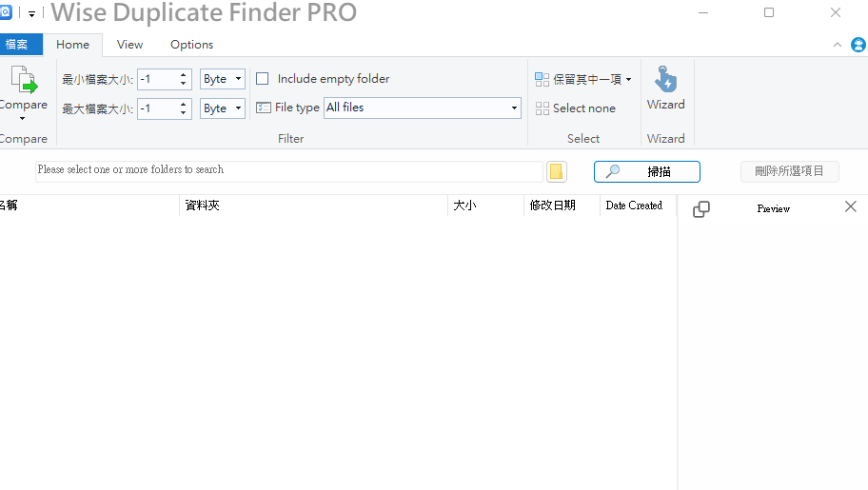
Task: Click the Wise Duplicate Finder app icon
Action: point(6,11)
